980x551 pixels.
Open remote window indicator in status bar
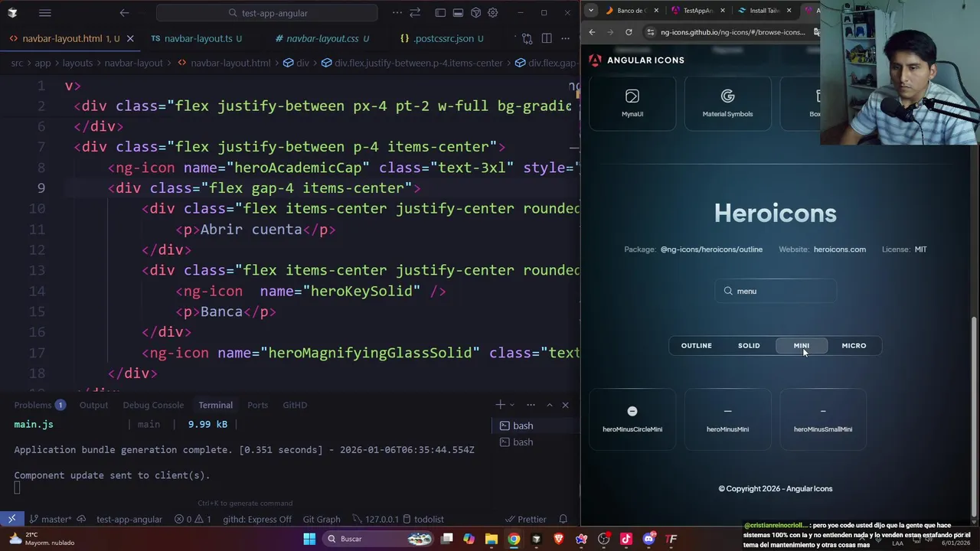[11, 519]
